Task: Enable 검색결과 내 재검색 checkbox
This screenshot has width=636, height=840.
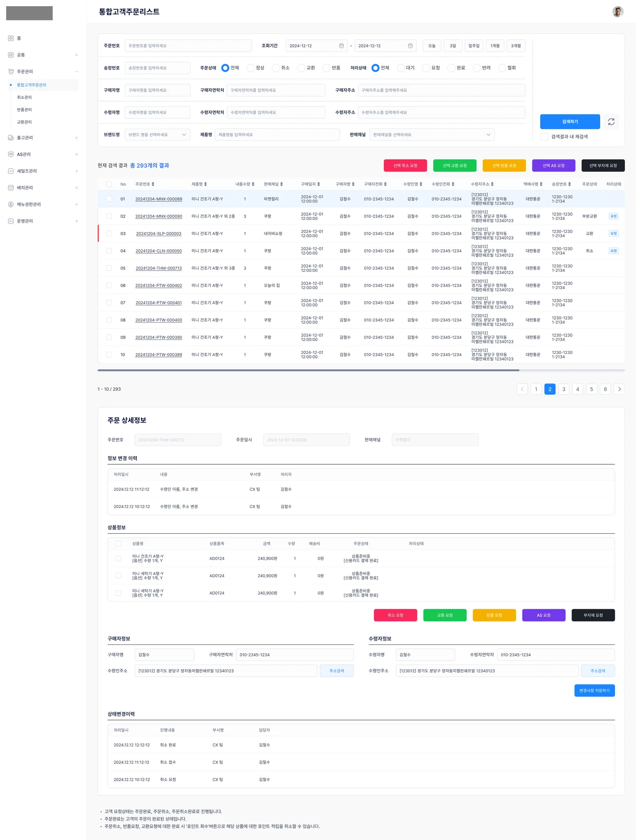Action: [x=544, y=137]
